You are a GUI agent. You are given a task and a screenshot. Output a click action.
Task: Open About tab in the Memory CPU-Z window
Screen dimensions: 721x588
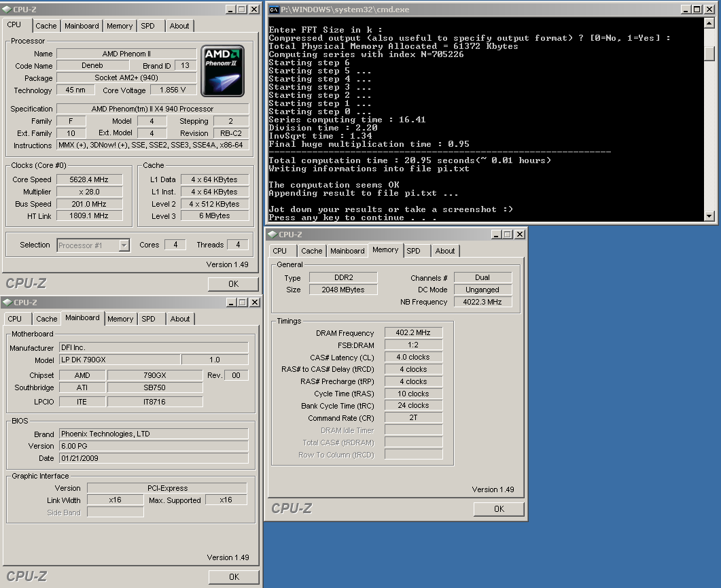click(445, 252)
